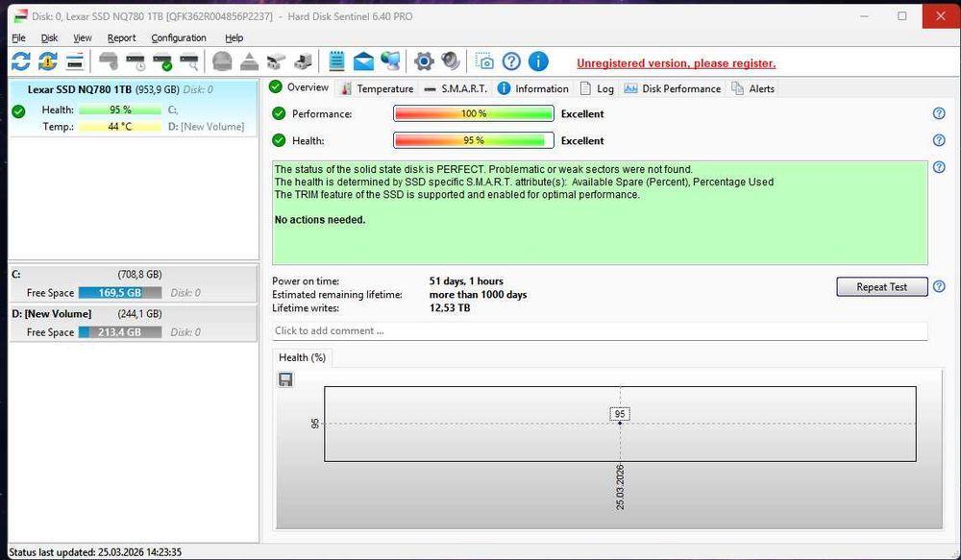Click the green check icon beside Health in disk list
Image resolution: width=961 pixels, height=560 pixels.
click(x=18, y=110)
